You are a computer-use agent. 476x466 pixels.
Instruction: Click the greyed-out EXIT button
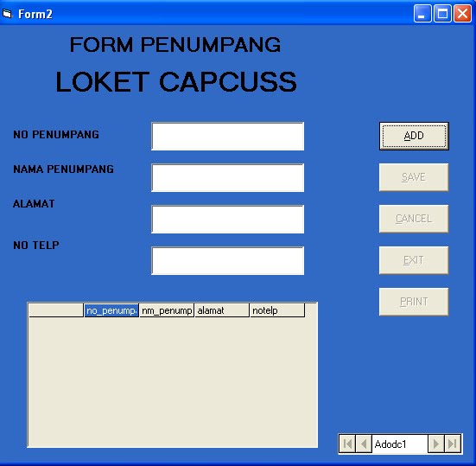pyautogui.click(x=414, y=260)
